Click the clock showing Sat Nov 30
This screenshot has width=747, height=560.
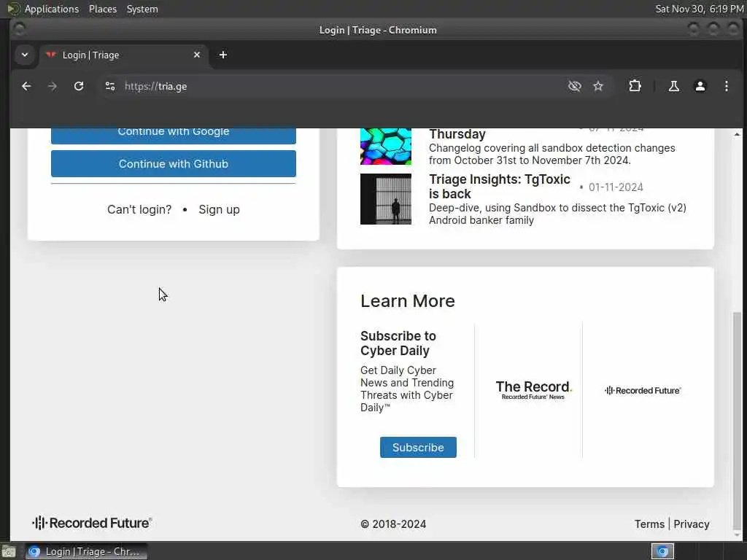click(700, 9)
